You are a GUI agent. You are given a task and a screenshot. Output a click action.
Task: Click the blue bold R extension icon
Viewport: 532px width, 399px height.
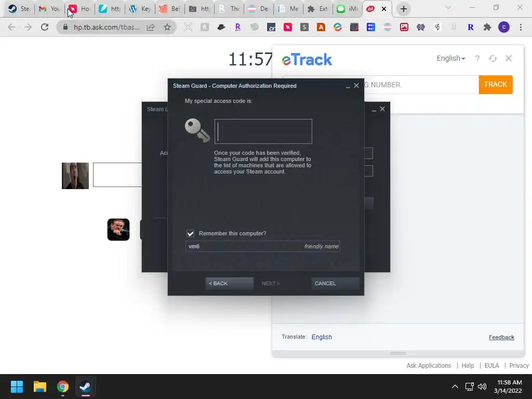click(x=471, y=27)
